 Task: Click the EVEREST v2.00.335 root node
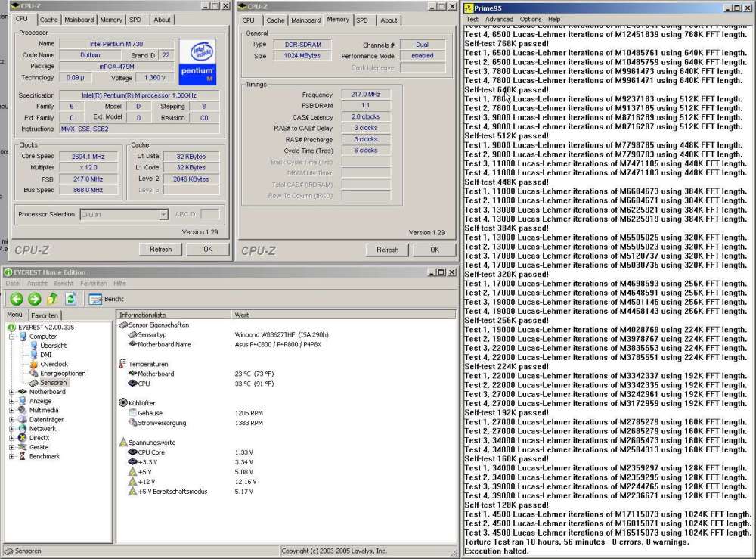46,327
